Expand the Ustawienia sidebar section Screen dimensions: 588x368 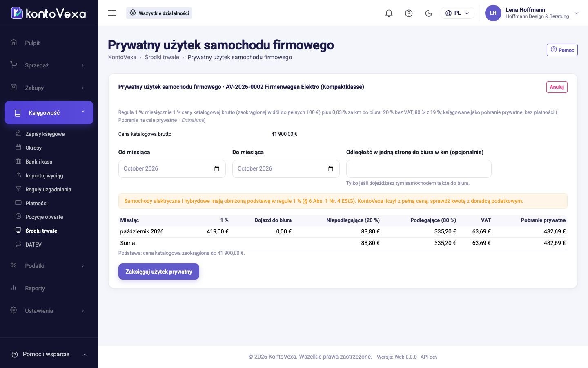click(49, 311)
